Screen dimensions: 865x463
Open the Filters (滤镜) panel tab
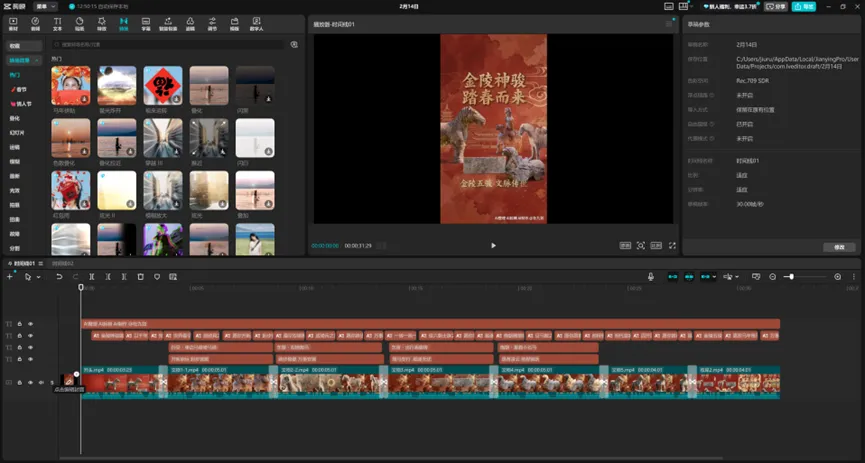[x=190, y=24]
